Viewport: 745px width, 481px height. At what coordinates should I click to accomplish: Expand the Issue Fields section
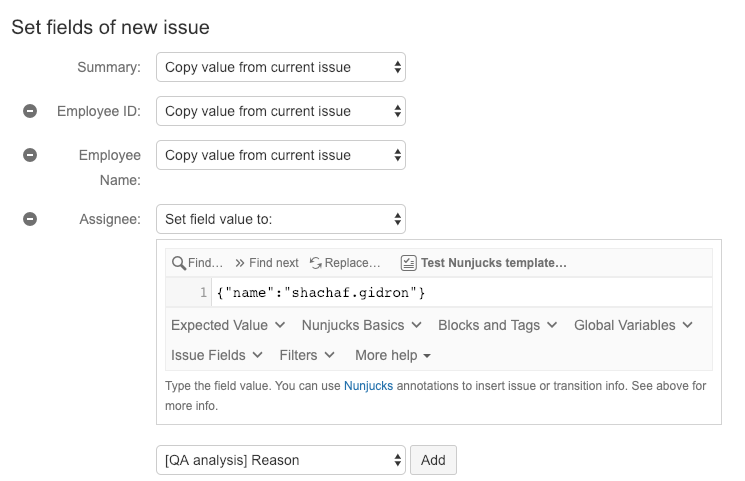[217, 355]
